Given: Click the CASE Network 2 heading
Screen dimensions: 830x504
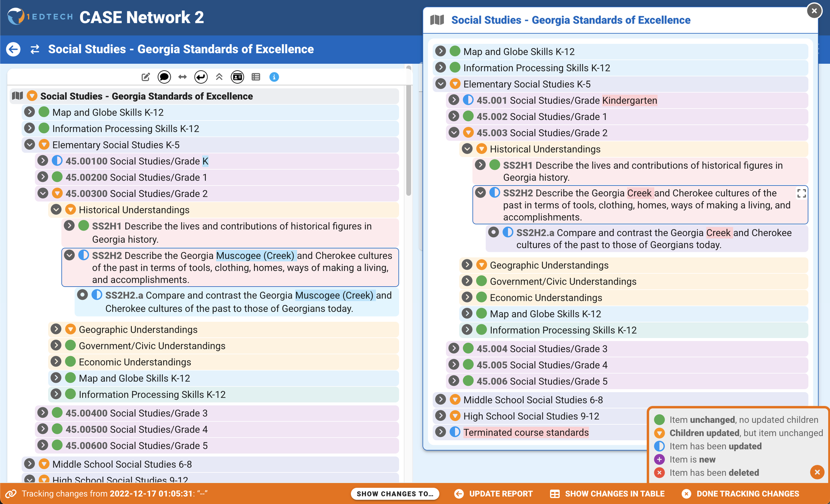Looking at the screenshot, I should coord(141,17).
